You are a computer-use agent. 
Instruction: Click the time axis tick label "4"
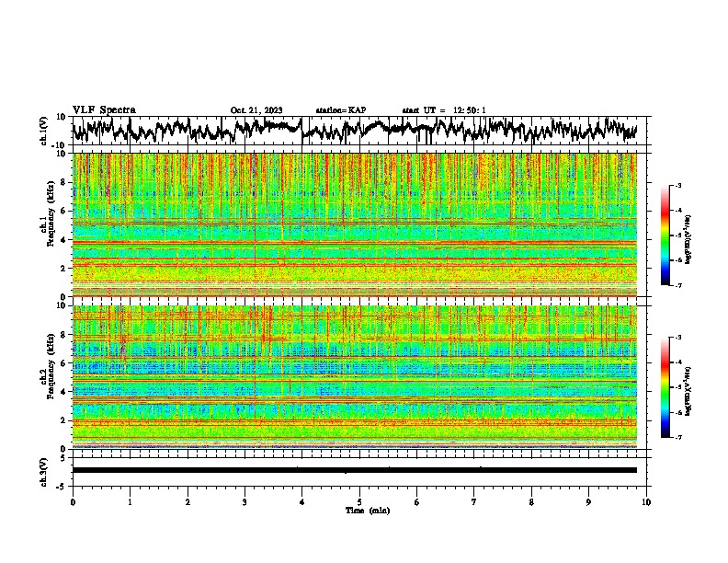pos(302,502)
